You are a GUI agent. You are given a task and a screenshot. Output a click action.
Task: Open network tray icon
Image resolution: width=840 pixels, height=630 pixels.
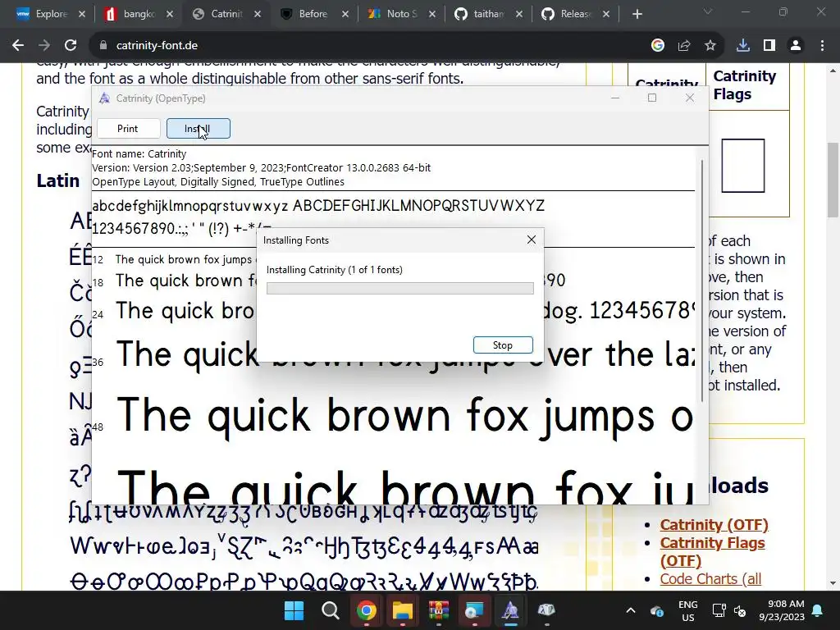[719, 610]
